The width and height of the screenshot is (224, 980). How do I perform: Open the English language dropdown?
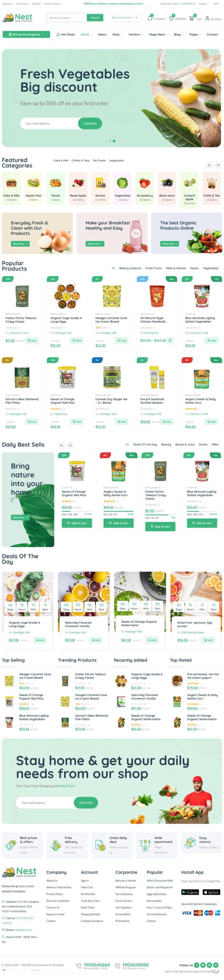click(x=204, y=3)
